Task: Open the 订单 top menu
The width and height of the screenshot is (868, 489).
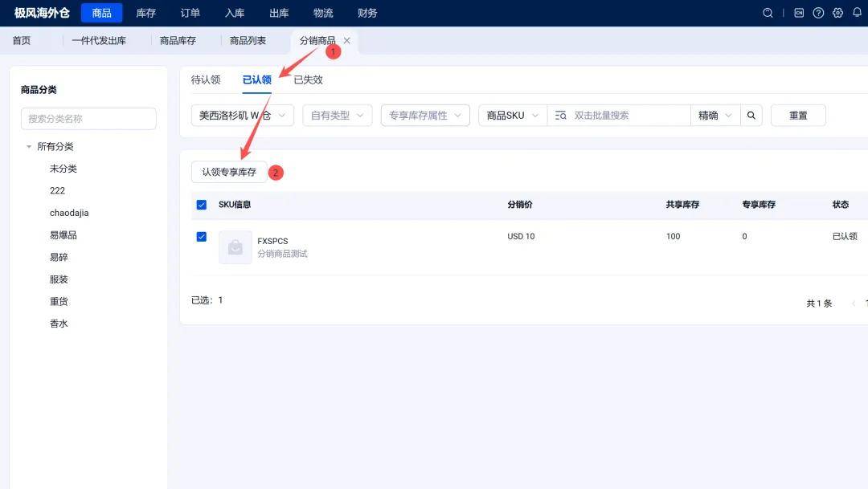Action: pyautogui.click(x=190, y=13)
